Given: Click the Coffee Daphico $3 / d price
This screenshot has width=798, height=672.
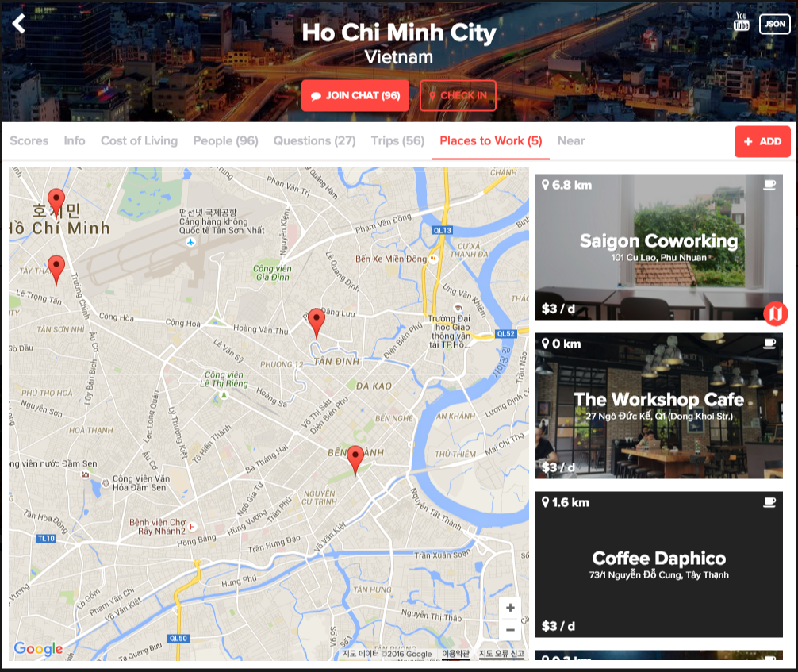Looking at the screenshot, I should 558,626.
